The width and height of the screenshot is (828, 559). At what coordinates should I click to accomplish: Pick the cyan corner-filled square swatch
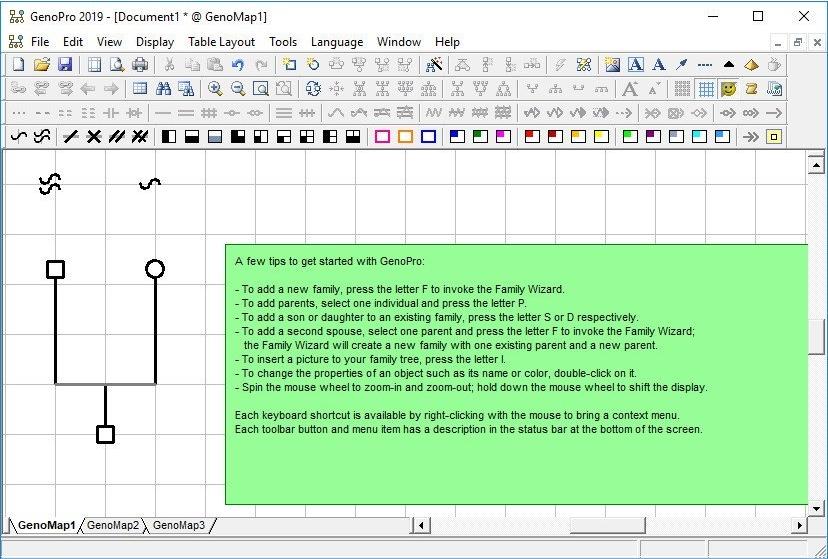tap(699, 137)
